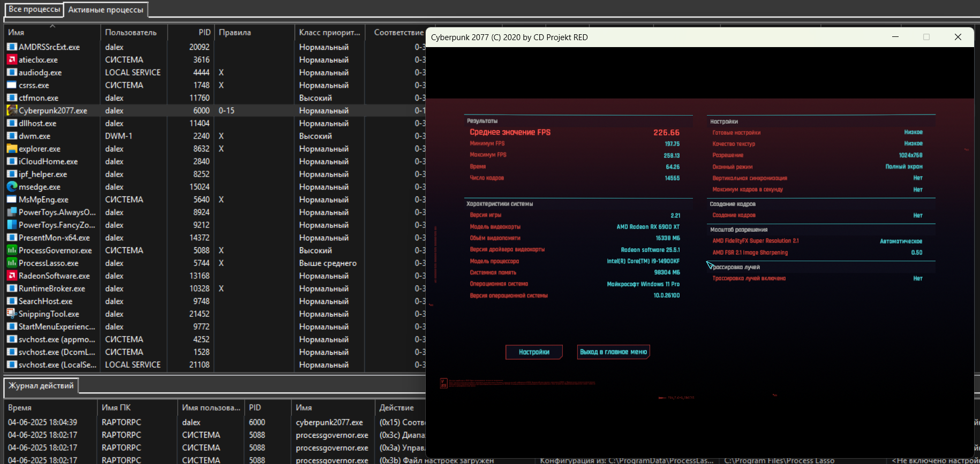The width and height of the screenshot is (980, 464).
Task: Click the log entry time '04-06-2025 18:04:39'
Action: 42,422
